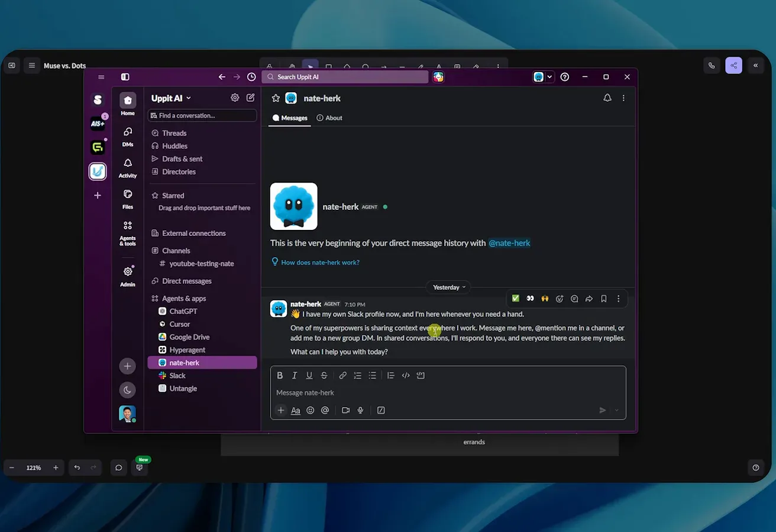The height and width of the screenshot is (532, 776).
Task: Forward nate-herk's message with the arrow icon
Action: coord(589,299)
